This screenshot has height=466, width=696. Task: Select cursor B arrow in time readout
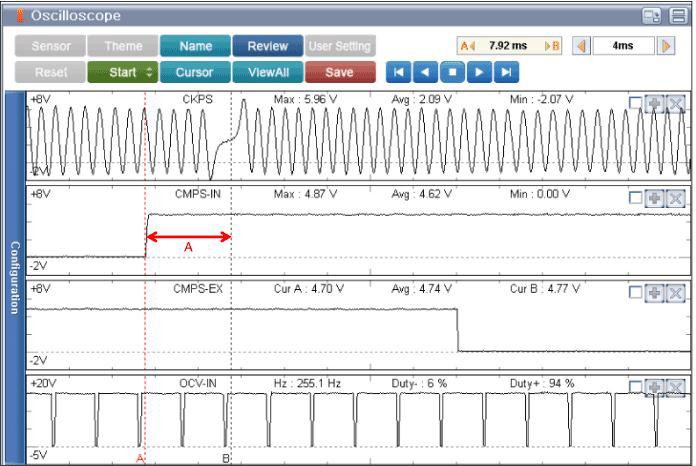coord(552,46)
